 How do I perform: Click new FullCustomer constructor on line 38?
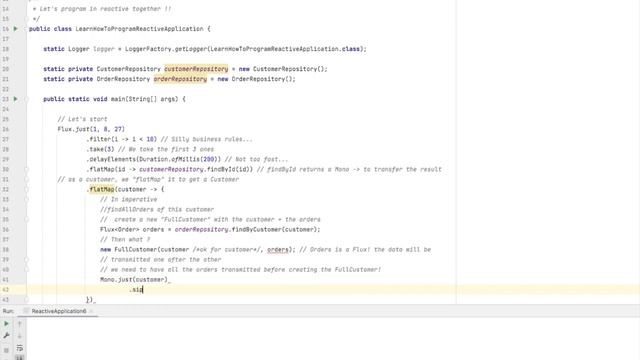(129, 249)
